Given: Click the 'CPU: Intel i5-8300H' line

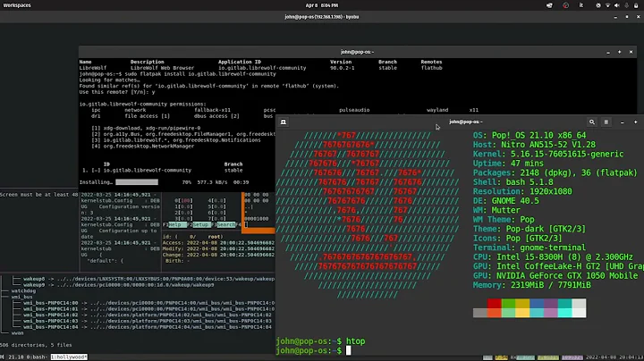Looking at the screenshot, I should pos(553,257).
